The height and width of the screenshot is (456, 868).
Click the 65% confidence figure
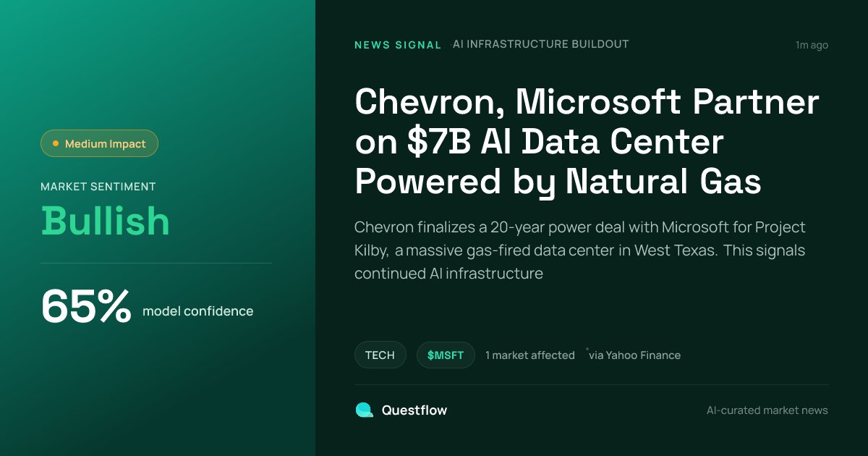86,306
